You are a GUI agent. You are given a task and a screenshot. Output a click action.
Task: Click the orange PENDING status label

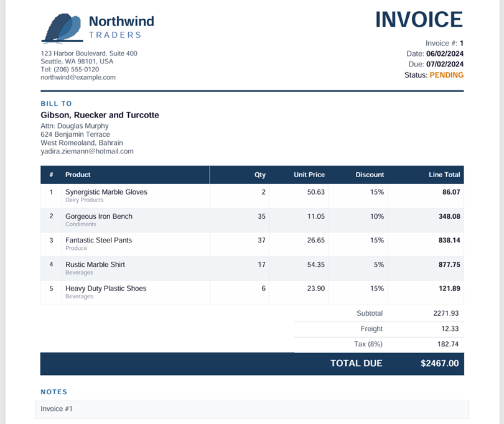tap(446, 75)
